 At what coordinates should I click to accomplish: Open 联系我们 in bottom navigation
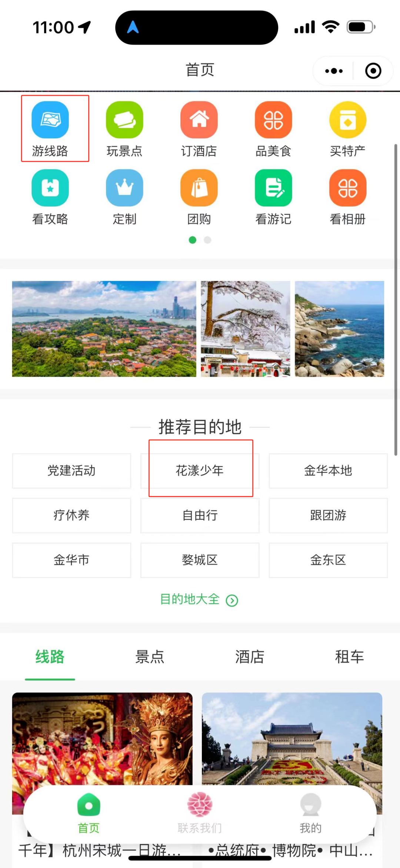coord(200,813)
